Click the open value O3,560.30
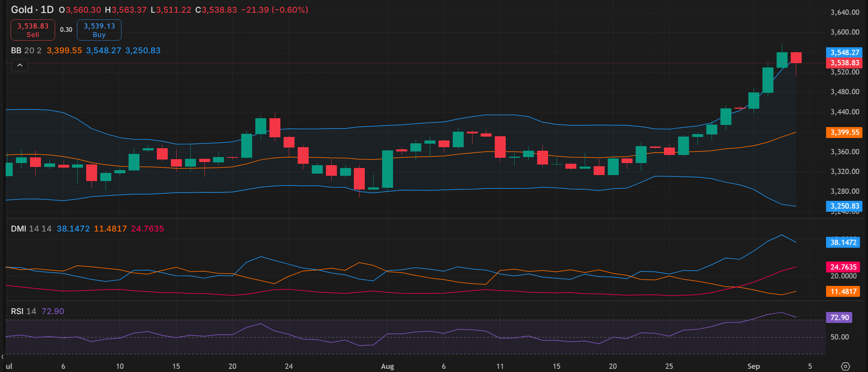 pos(80,10)
